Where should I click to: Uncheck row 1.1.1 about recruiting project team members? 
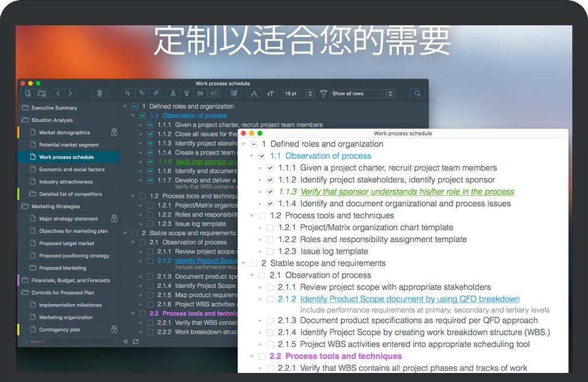click(x=270, y=168)
